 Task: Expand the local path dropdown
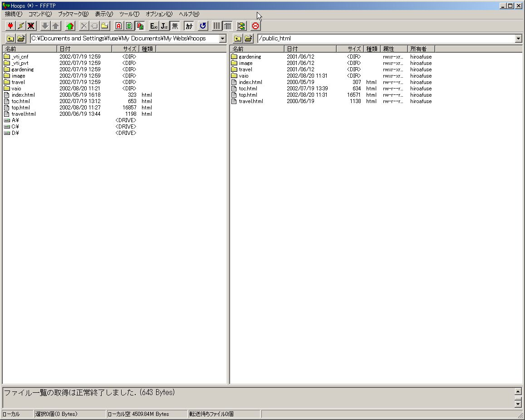tap(223, 39)
